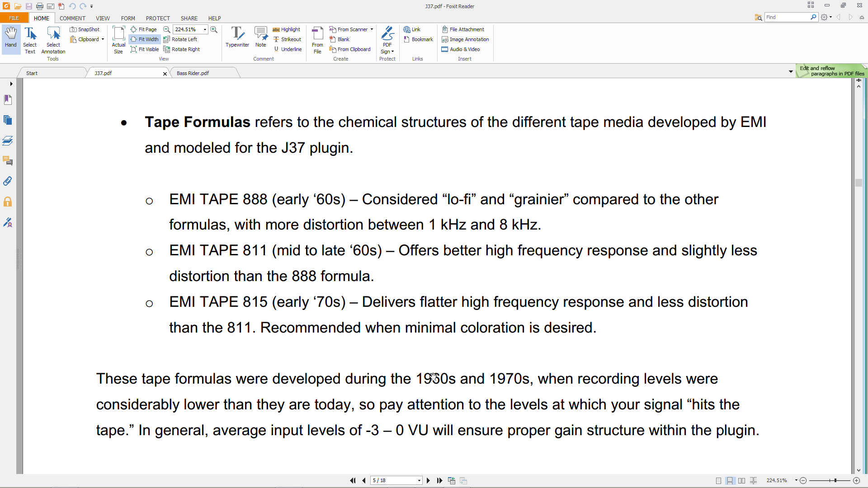Add a Note comment
Image resolution: width=868 pixels, height=488 pixels.
[261, 37]
